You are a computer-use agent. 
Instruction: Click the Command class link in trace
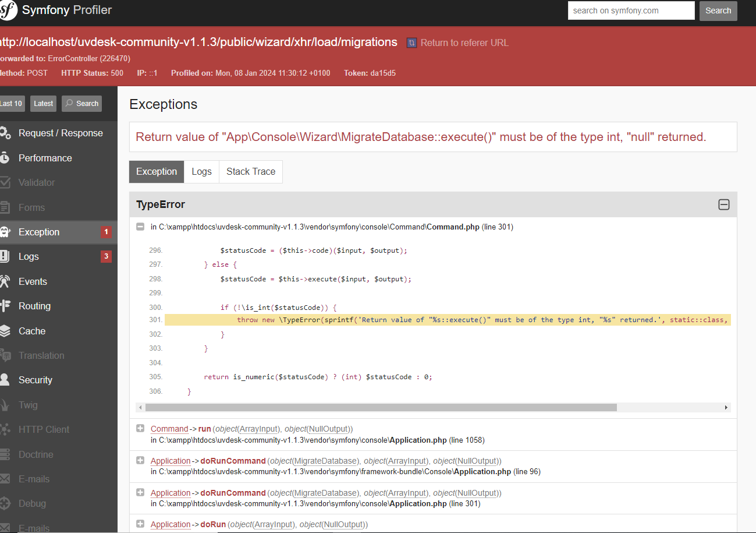point(169,429)
